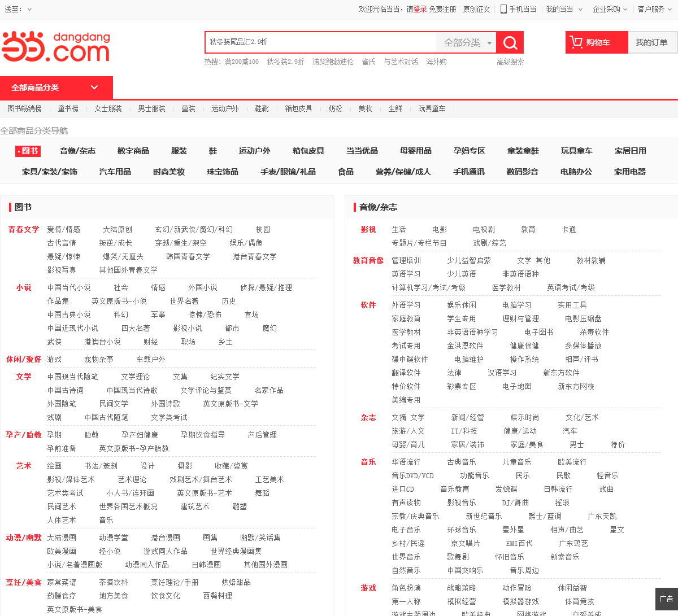Click the 高级搜索 link
This screenshot has height=616, width=678.
[510, 62]
